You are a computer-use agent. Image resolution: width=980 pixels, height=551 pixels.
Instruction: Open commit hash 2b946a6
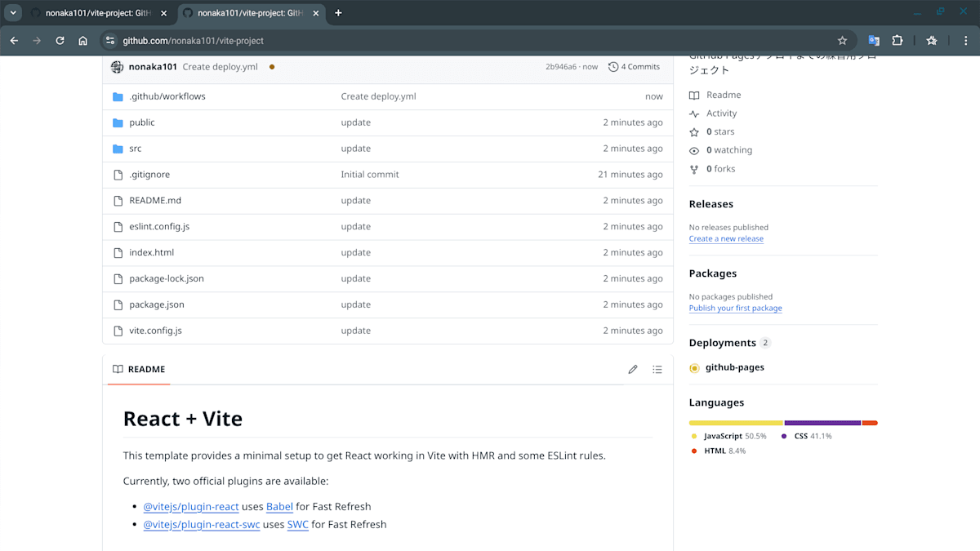(x=560, y=67)
